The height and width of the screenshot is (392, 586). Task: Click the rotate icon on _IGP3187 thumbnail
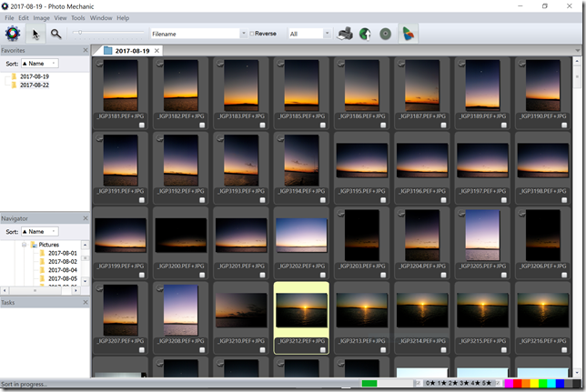pyautogui.click(x=401, y=63)
